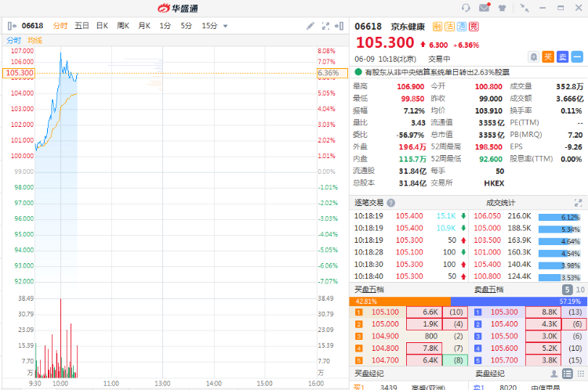
Task: Open customer service headset icon
Action: [x=466, y=8]
